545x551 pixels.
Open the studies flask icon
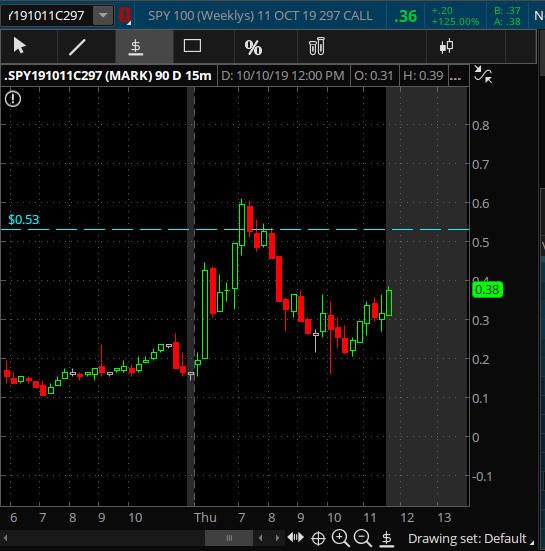[317, 46]
